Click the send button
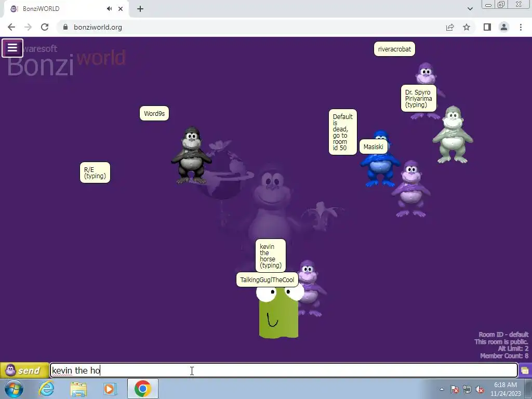The width and height of the screenshot is (532, 399). click(x=24, y=370)
